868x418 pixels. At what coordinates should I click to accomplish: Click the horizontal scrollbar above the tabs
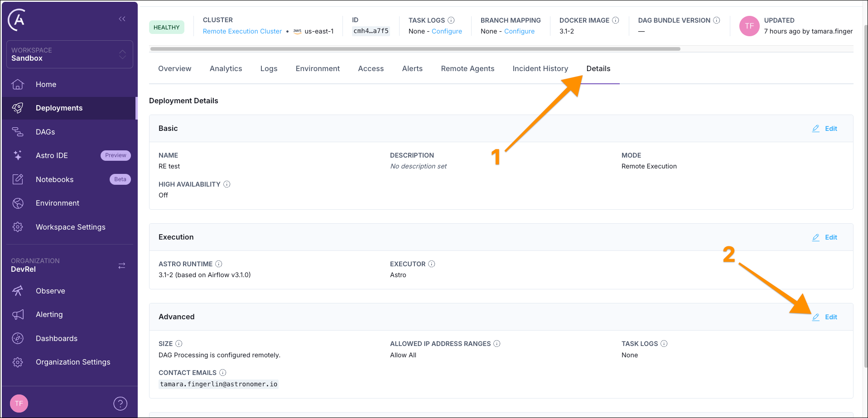pyautogui.click(x=415, y=48)
